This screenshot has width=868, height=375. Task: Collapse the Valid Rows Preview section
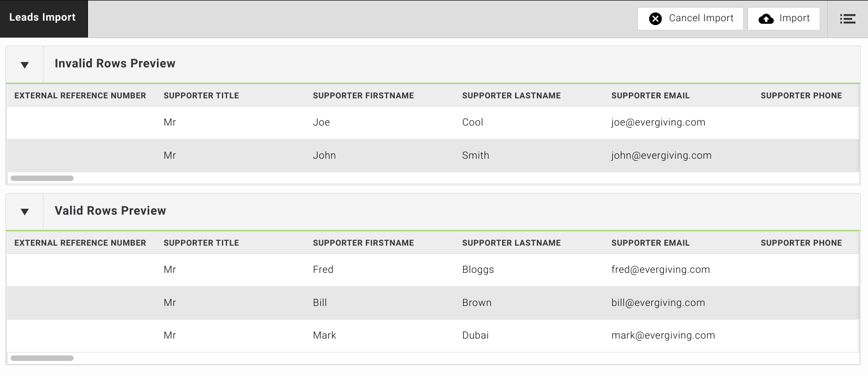(x=24, y=212)
